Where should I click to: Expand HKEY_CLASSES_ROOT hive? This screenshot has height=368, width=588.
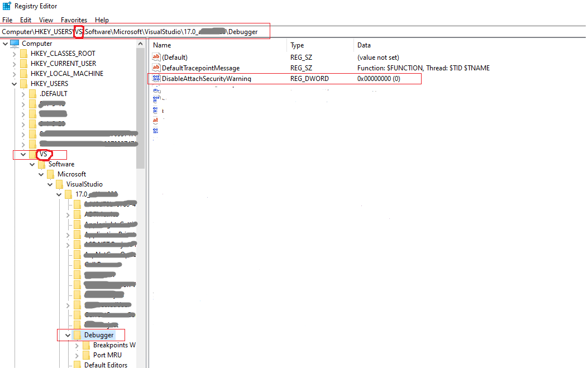click(x=15, y=54)
